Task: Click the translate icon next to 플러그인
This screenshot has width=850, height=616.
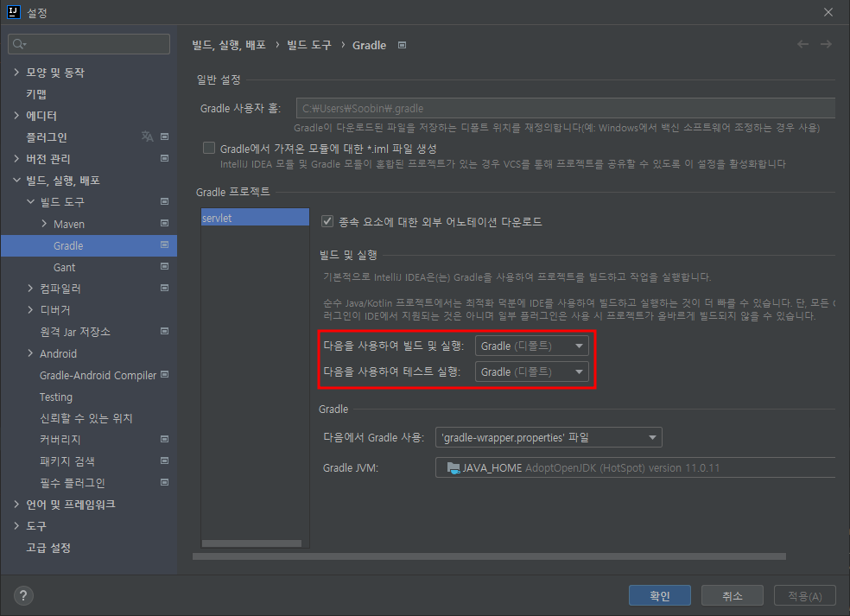Action: (x=147, y=137)
